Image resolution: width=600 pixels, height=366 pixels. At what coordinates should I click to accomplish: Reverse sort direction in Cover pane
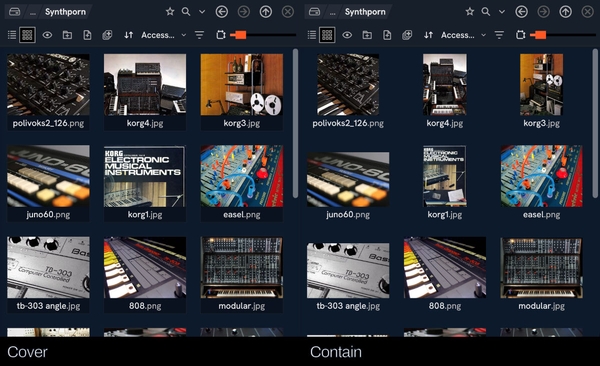point(129,35)
